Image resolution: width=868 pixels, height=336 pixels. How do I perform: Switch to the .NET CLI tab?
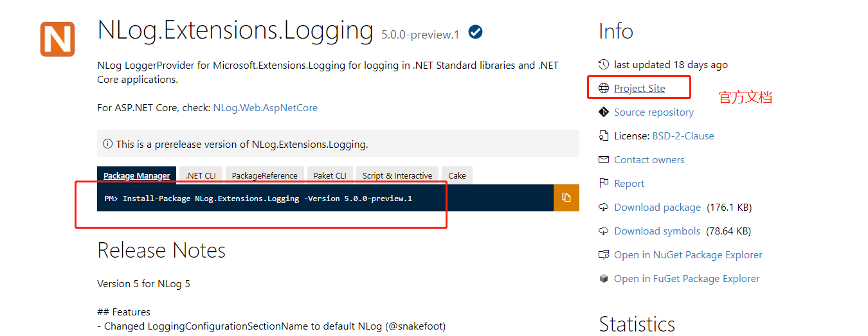(x=201, y=176)
